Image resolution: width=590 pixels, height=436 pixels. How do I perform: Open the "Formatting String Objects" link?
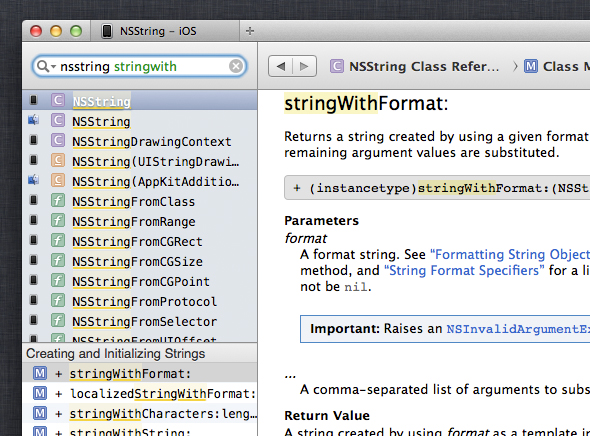(510, 255)
